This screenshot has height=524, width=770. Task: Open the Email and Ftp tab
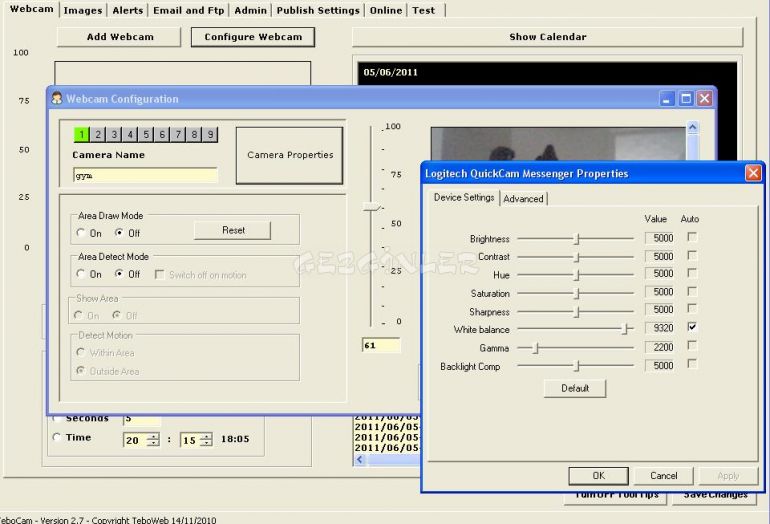coord(189,10)
